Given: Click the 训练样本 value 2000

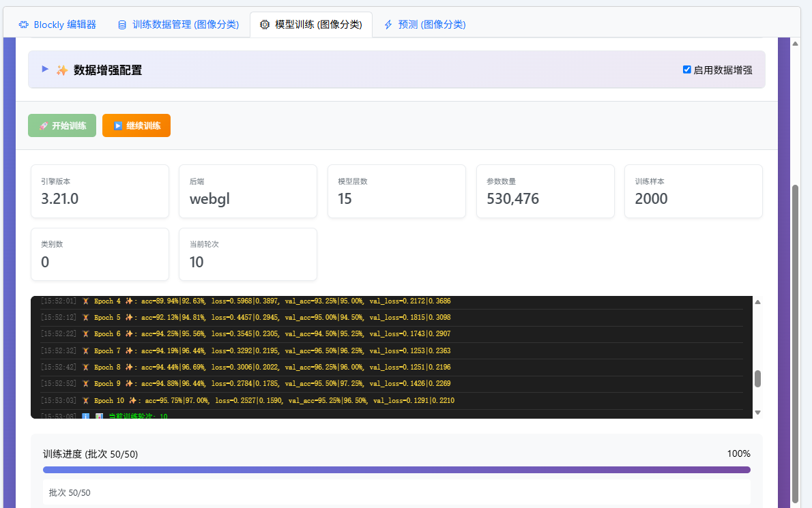Looking at the screenshot, I should (651, 198).
